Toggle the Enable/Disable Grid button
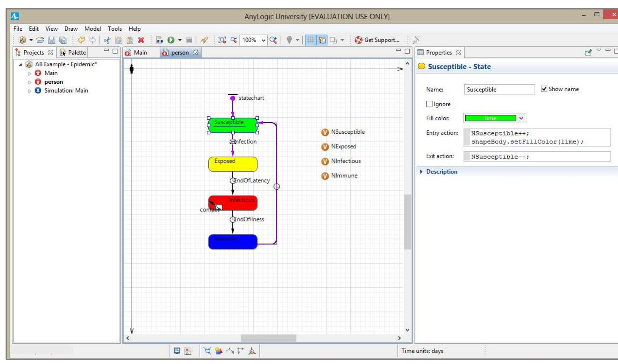The image size is (618, 364). pos(311,40)
